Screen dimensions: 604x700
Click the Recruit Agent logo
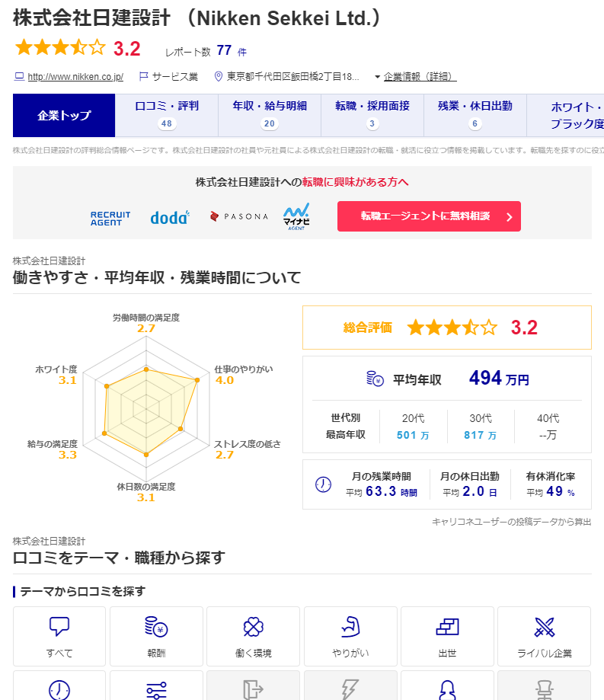click(x=110, y=219)
